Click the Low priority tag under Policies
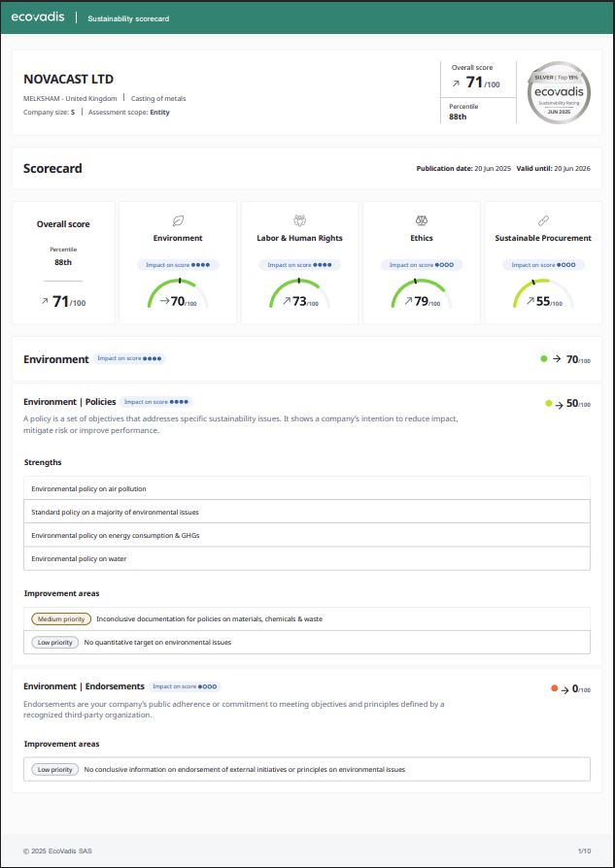This screenshot has width=615, height=868. [x=54, y=642]
